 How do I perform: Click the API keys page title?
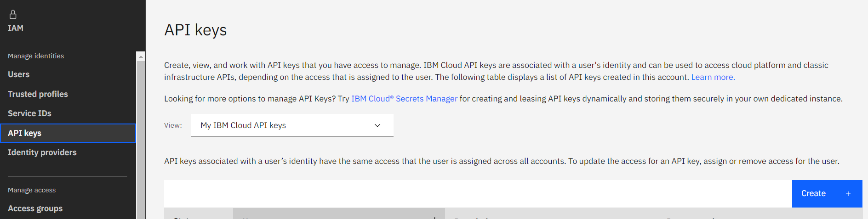[195, 30]
